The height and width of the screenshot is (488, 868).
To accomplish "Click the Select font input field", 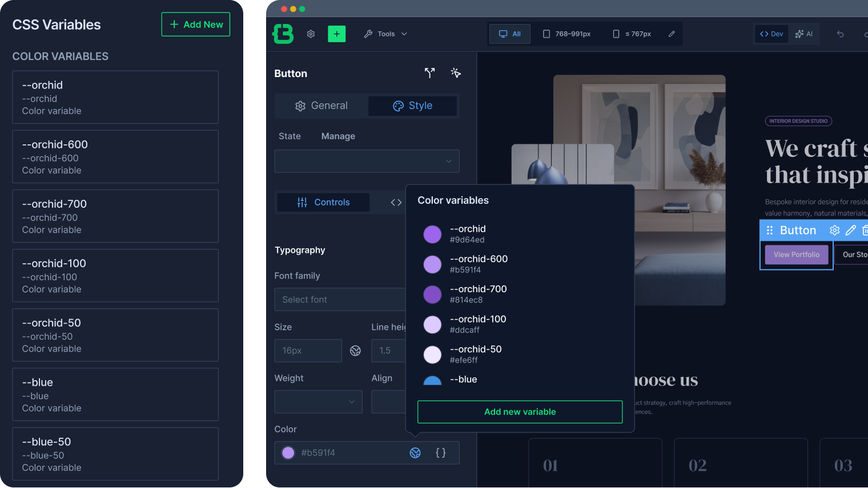I will pos(340,300).
